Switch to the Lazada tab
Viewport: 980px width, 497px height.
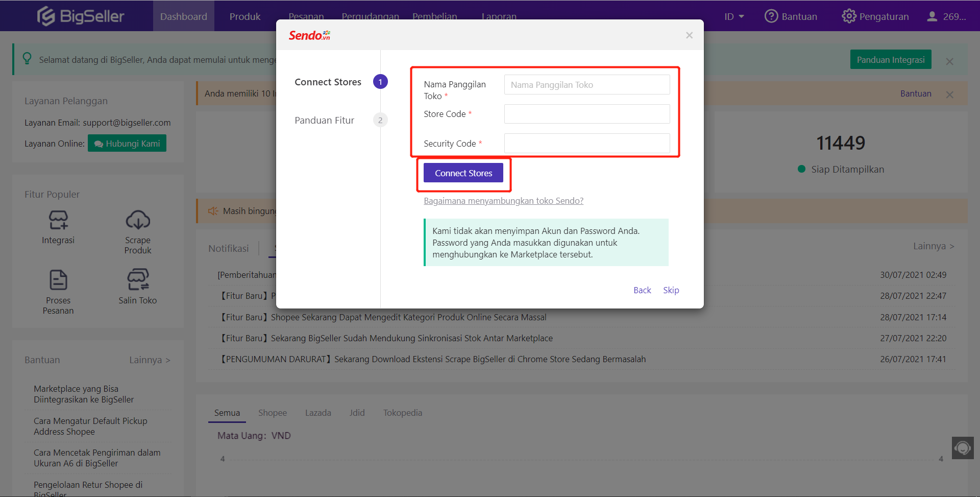[318, 413]
